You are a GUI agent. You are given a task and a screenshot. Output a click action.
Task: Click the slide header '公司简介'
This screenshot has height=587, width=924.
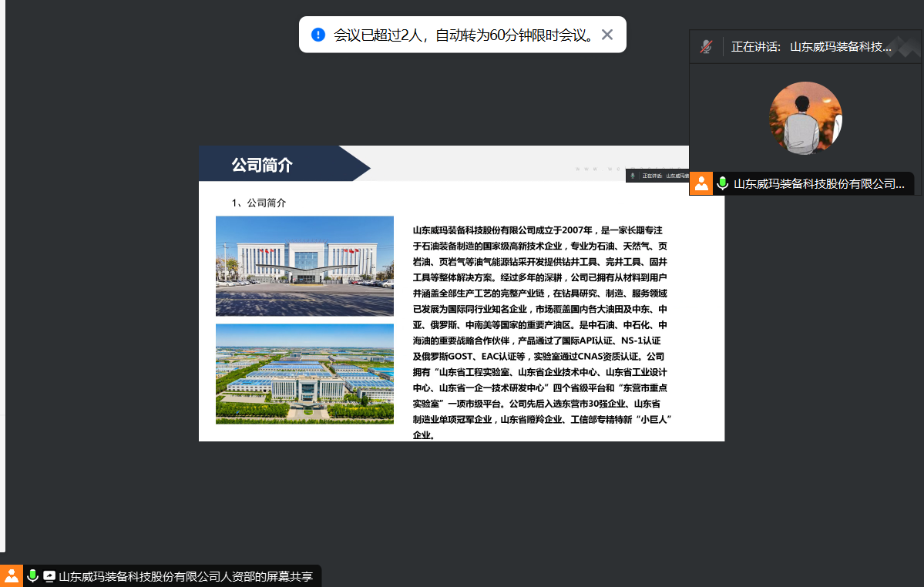point(262,165)
